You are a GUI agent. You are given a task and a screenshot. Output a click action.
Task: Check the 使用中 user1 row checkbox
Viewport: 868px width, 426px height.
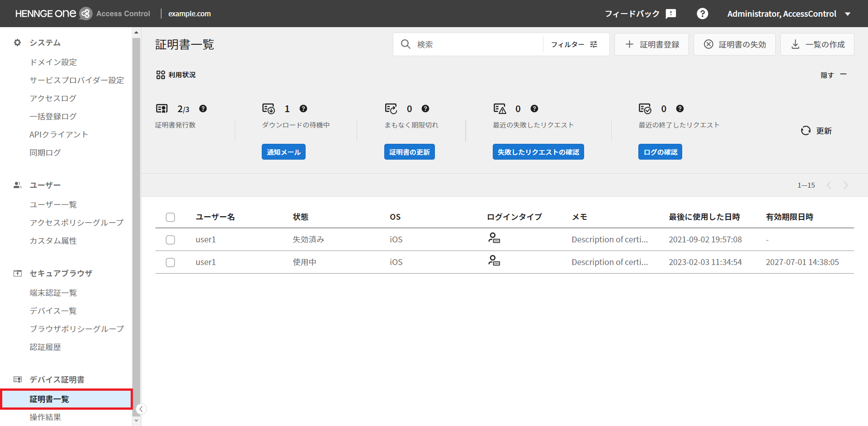coord(170,262)
